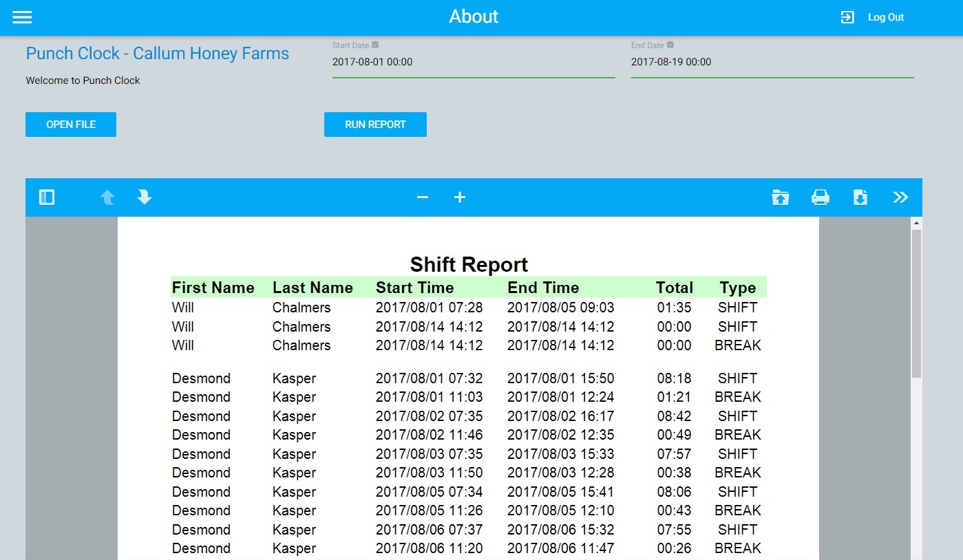The width and height of the screenshot is (963, 560).
Task: Click the 08:06 total value
Action: 675,492
